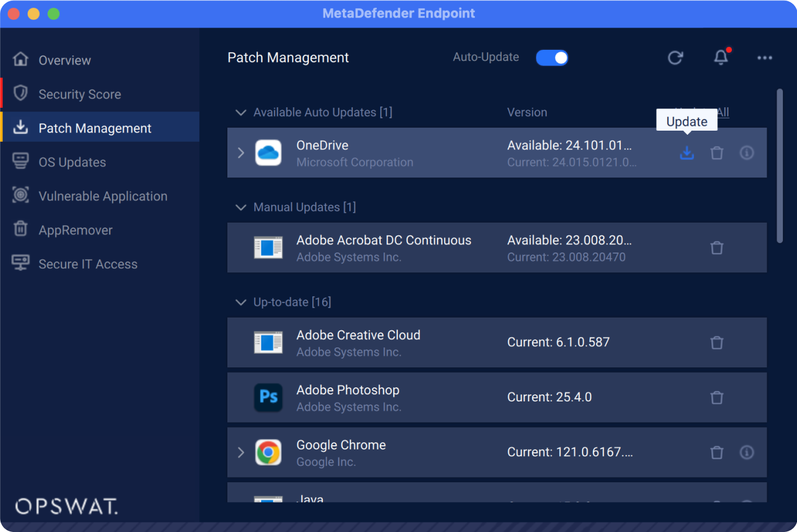Collapse the Up-to-date section
Viewport: 797px width, 532px height.
coord(241,302)
